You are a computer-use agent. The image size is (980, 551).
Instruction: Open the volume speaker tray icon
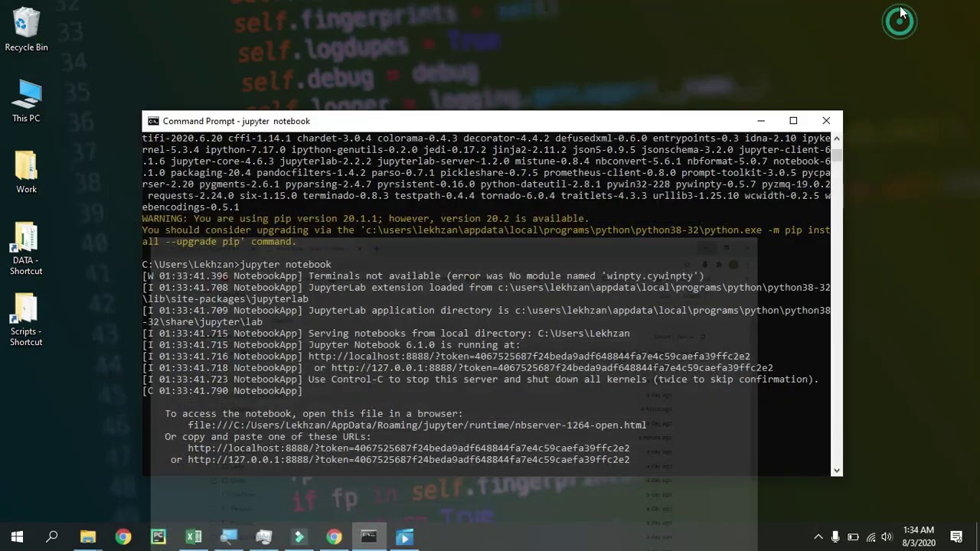[x=887, y=537]
